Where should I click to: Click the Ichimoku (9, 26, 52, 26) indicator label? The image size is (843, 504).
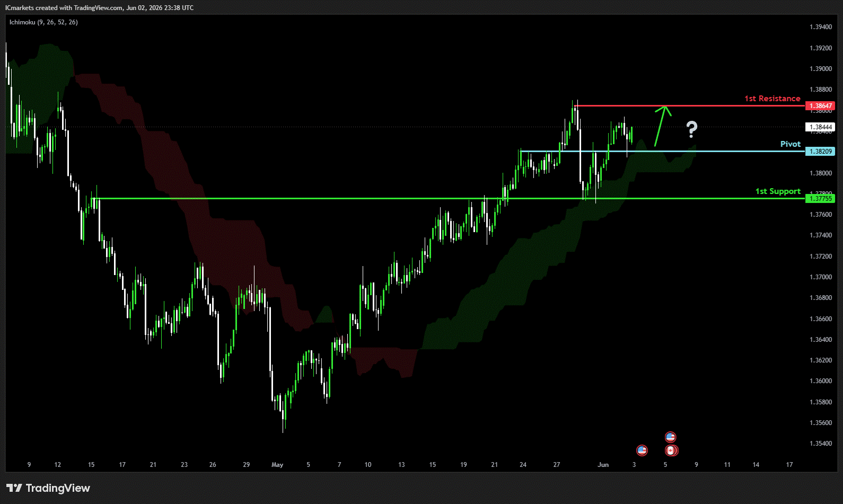click(43, 22)
